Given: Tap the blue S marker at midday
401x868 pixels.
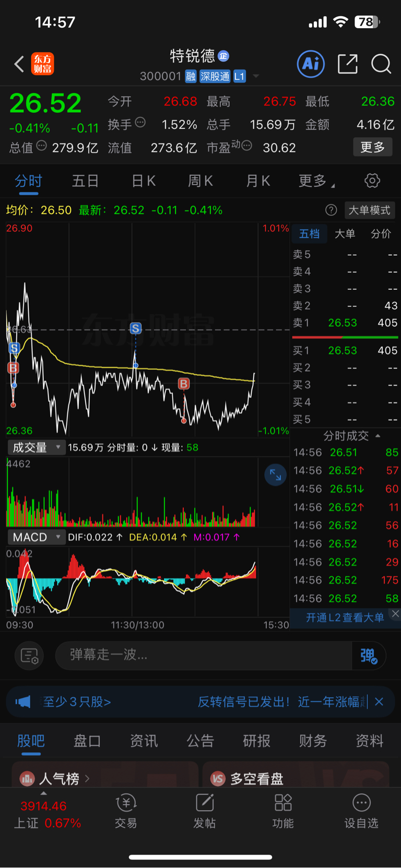Looking at the screenshot, I should [x=136, y=328].
